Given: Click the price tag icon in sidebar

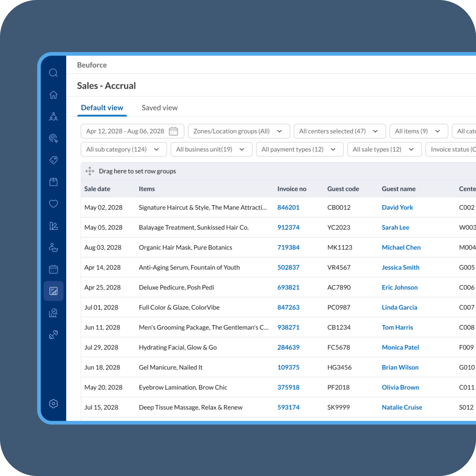Looking at the screenshot, I should (x=53, y=160).
